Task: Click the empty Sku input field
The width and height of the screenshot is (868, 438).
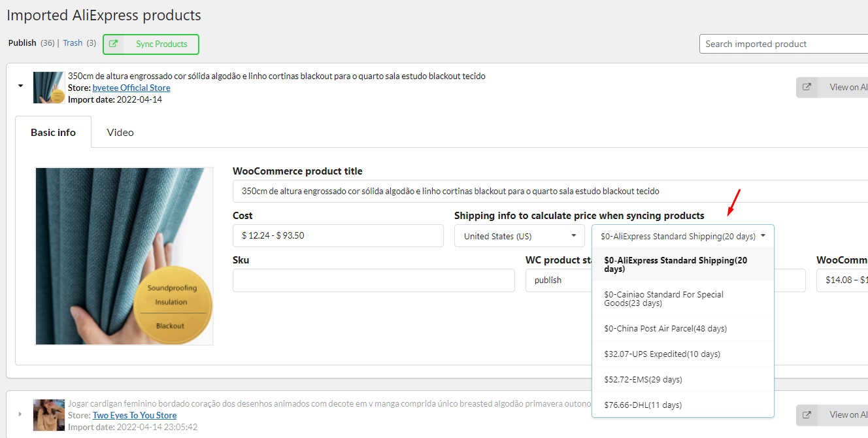Action: point(374,280)
